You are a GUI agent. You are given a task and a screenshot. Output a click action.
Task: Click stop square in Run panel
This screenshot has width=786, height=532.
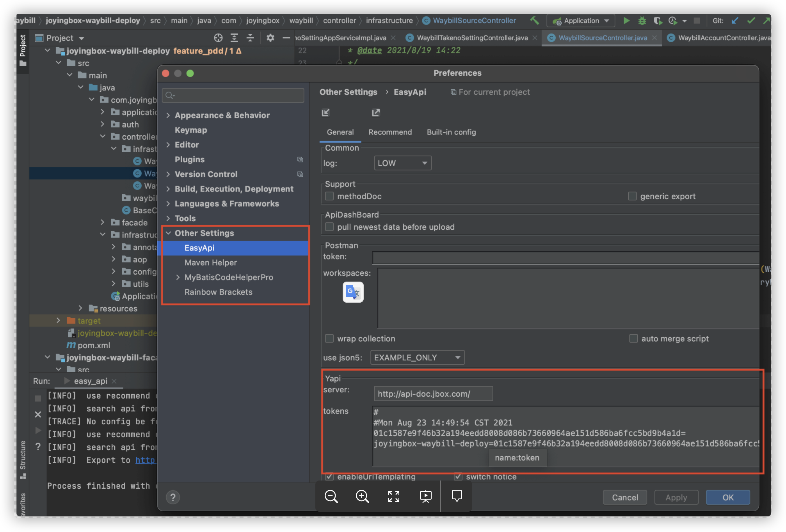tap(38, 398)
